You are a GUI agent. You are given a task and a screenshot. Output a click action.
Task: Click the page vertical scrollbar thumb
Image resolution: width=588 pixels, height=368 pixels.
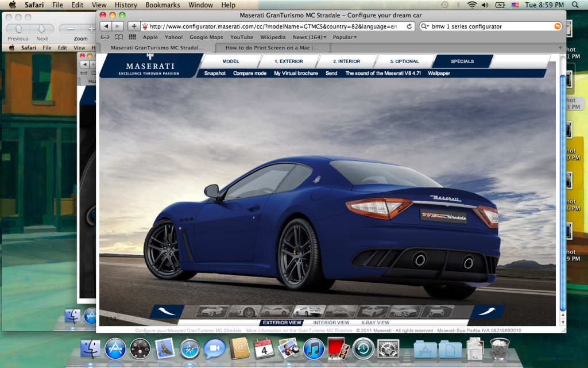563,193
